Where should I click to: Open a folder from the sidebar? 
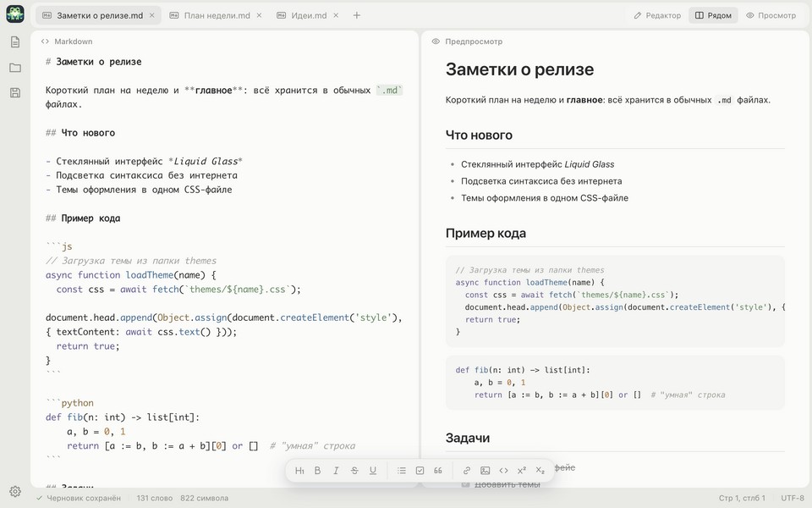(x=15, y=68)
